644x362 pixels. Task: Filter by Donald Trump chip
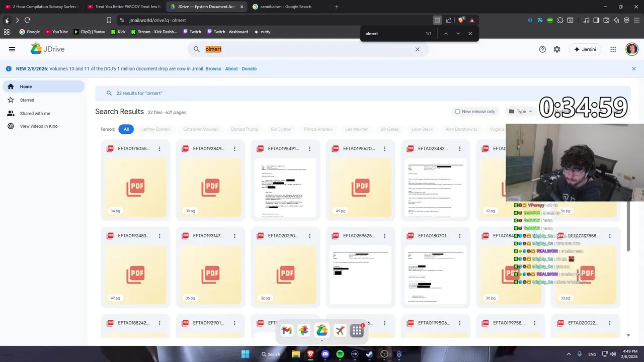coord(245,129)
